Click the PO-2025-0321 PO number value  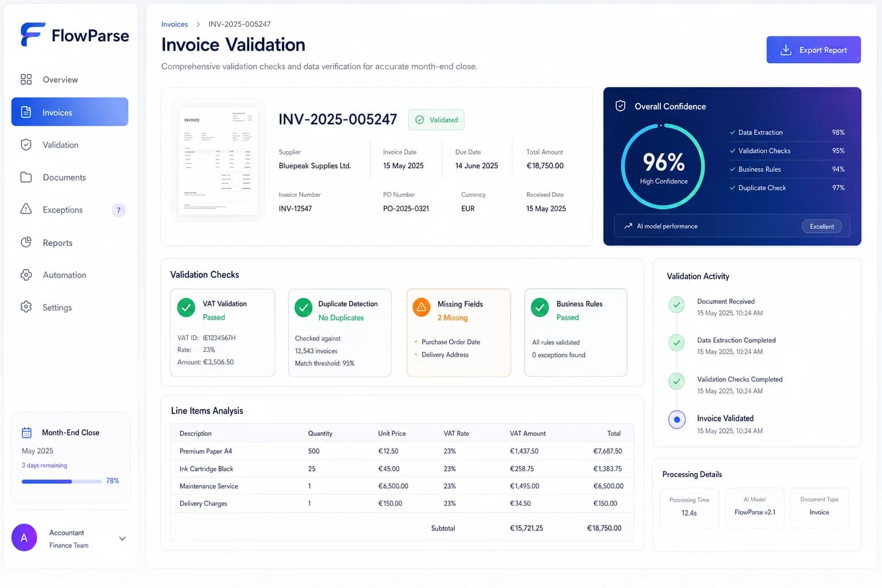(406, 208)
